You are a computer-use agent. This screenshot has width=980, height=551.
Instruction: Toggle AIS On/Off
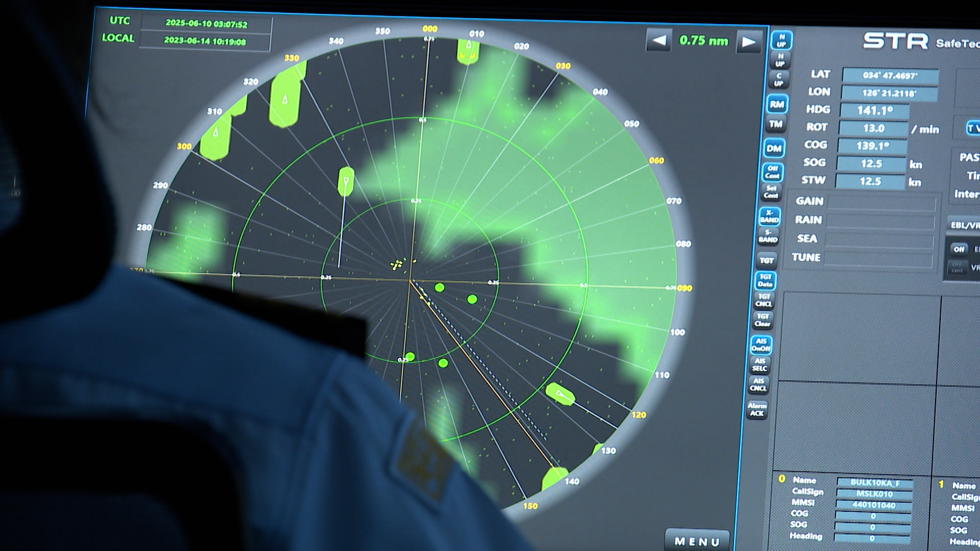click(761, 345)
